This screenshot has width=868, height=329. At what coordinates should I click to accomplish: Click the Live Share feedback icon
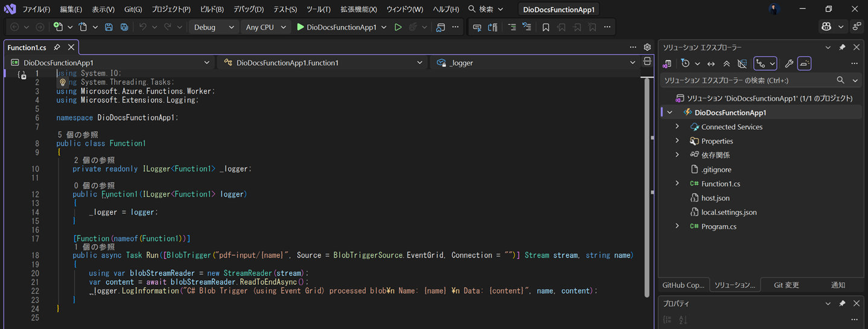pos(857,27)
